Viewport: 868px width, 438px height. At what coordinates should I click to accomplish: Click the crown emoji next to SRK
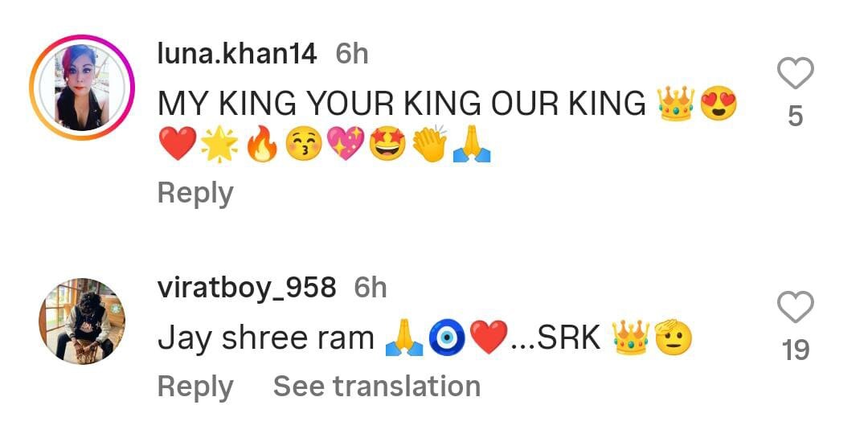[x=631, y=338]
